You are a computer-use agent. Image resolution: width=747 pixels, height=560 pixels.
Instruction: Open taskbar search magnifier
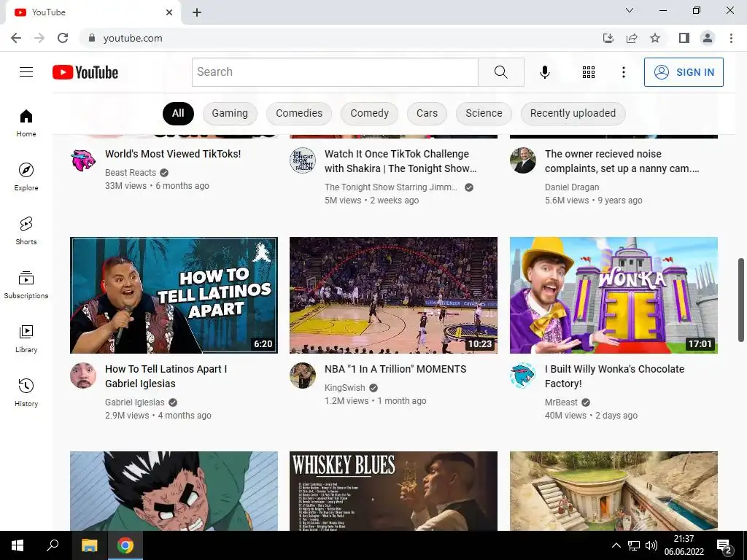coord(53,545)
